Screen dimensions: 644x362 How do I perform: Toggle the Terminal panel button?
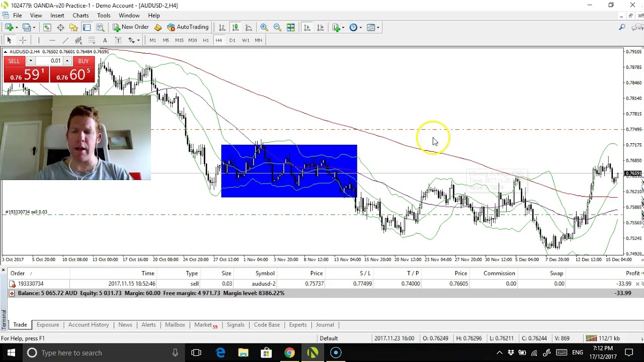tap(87, 27)
